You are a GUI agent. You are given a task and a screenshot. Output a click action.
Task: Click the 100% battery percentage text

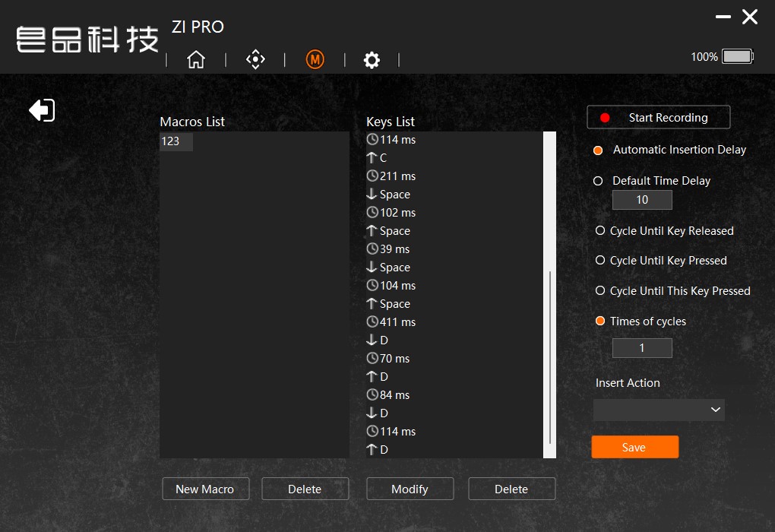pos(704,57)
